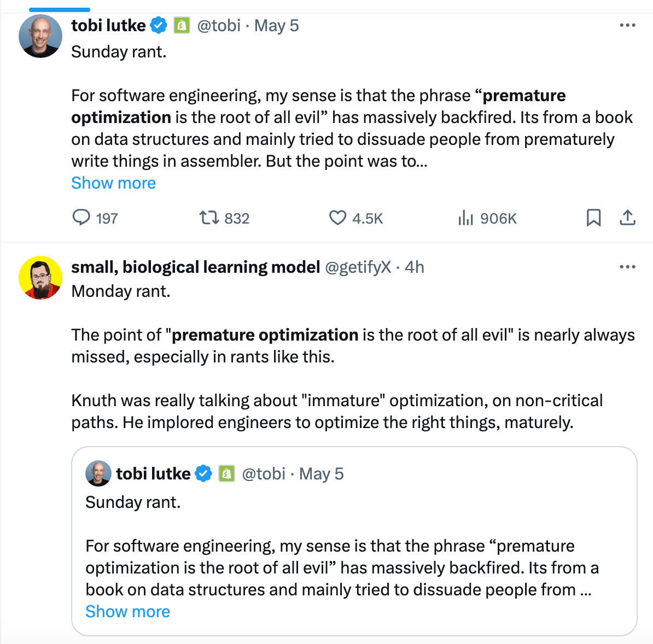Viewport: 653px width, 644px height.
Task: Open the more options menu on tobi's tweet
Action: [627, 25]
